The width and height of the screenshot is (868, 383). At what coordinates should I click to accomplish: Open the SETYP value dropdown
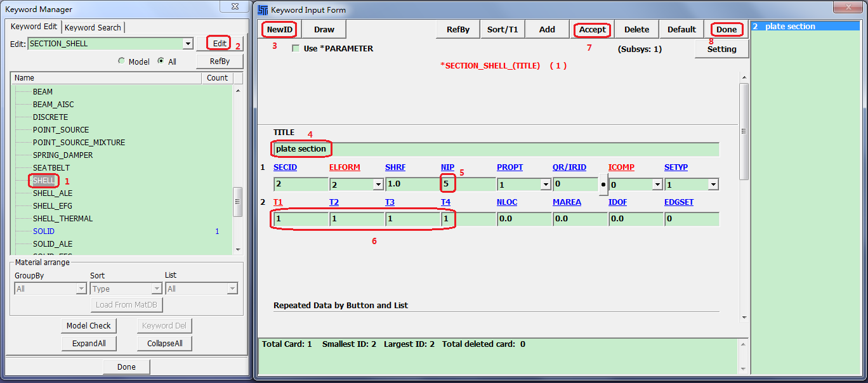coord(713,183)
